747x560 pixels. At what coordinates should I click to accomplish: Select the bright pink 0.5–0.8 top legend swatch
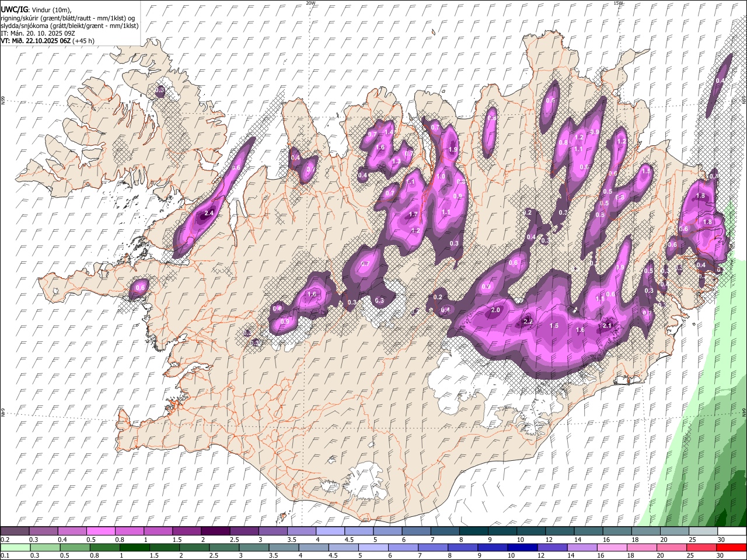(x=100, y=531)
